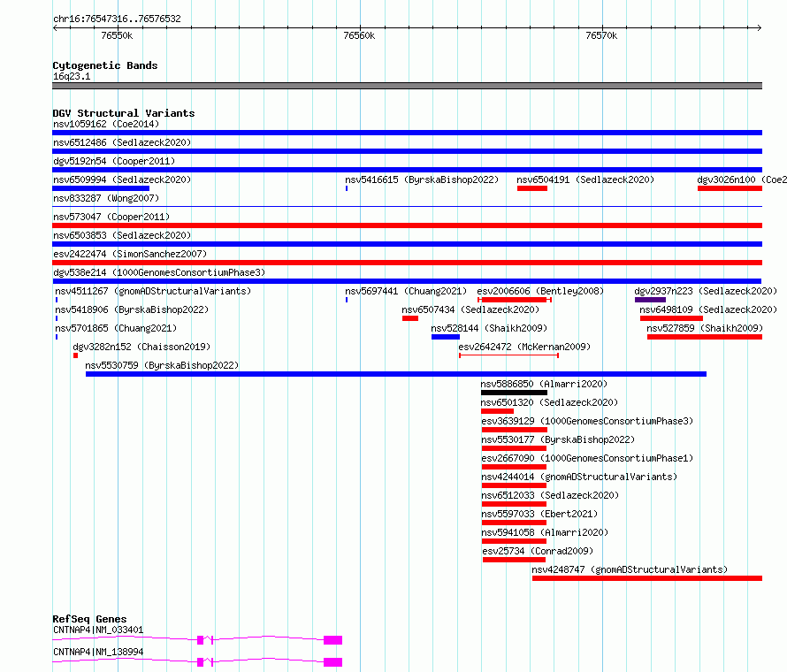
Task: Open the nsv573047 (Cooper2011) variant label
Action: 111,217
